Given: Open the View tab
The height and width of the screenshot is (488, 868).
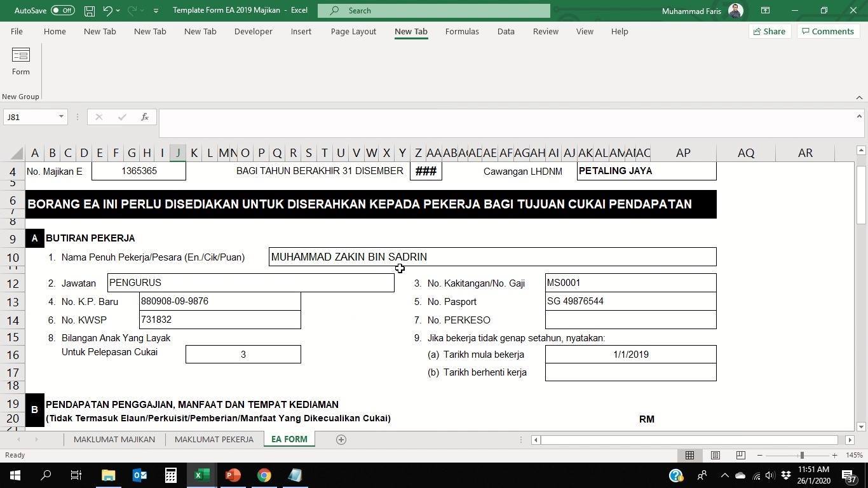Looking at the screenshot, I should (585, 31).
